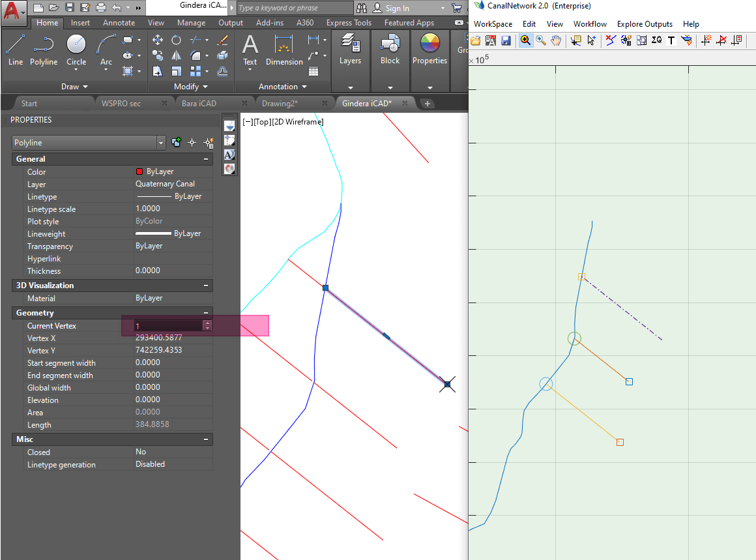
Task: Select the pan hand tool in CanalNetwork
Action: pyautogui.click(x=556, y=40)
